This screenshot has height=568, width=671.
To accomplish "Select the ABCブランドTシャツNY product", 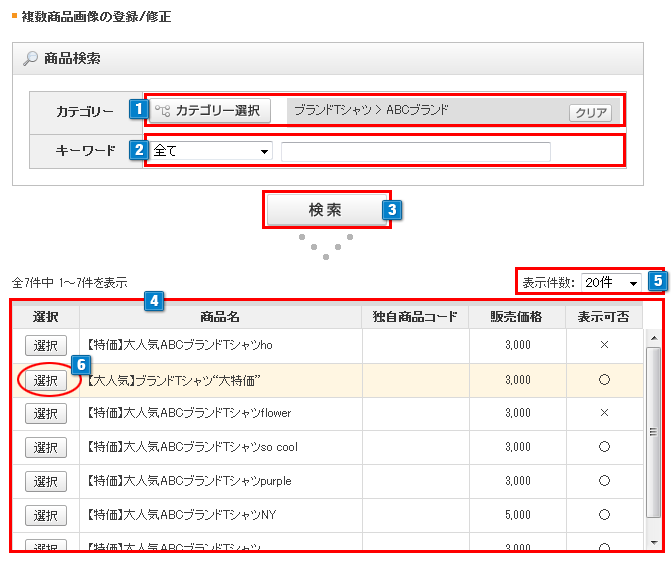I will (45, 515).
